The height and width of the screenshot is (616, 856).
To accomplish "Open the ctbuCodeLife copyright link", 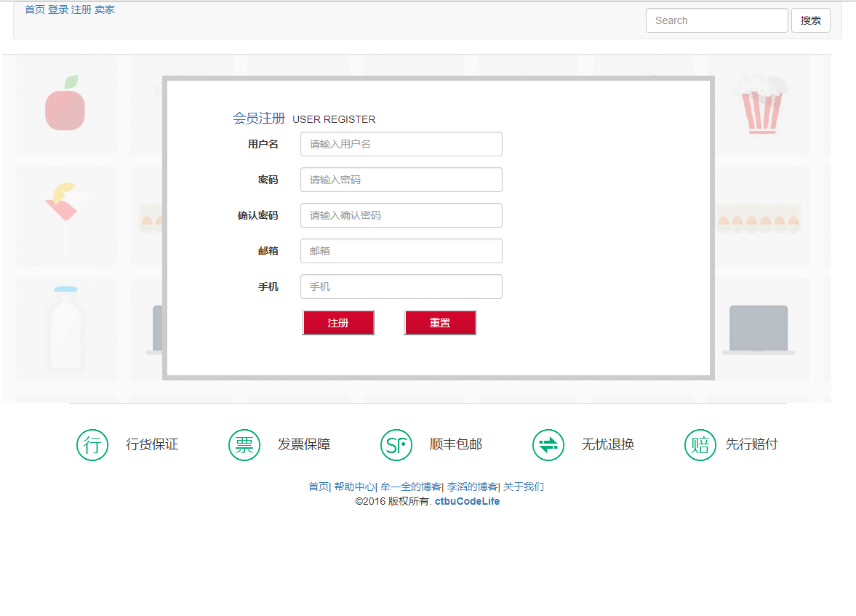I will [x=467, y=501].
